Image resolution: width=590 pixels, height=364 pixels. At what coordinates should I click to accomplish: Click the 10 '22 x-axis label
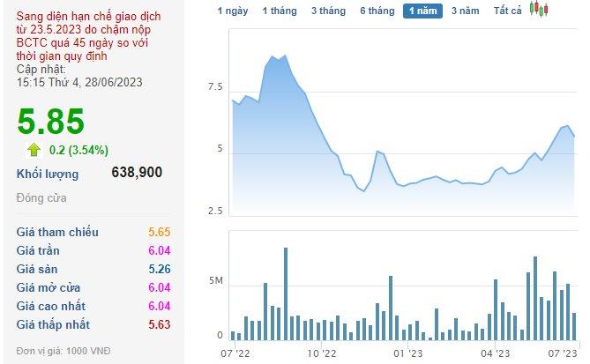tap(322, 353)
